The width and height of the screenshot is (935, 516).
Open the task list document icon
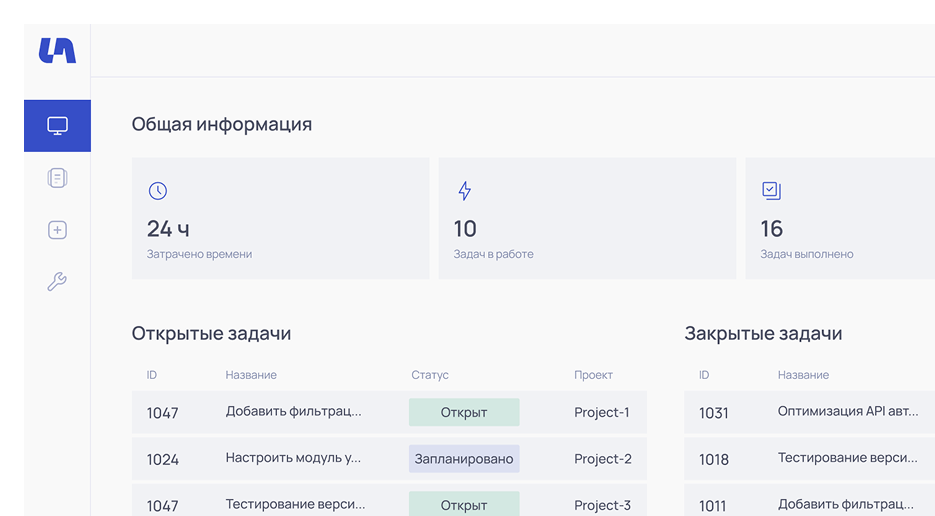pos(57,178)
